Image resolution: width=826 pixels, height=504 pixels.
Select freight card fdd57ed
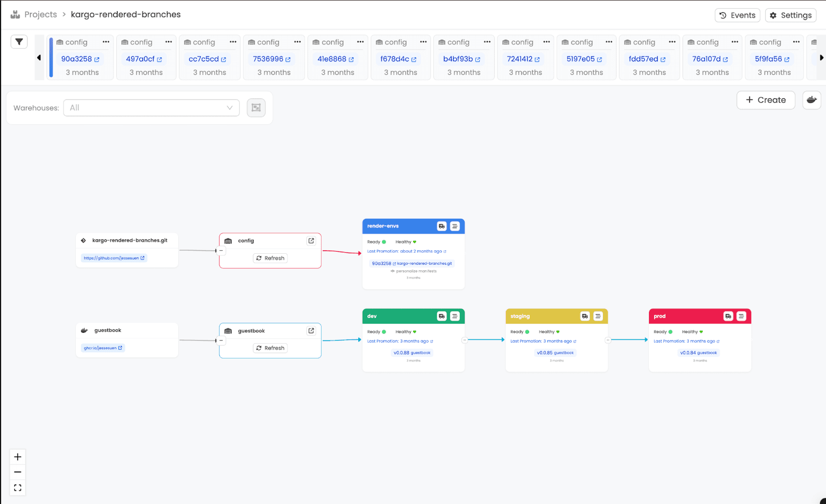tap(649, 58)
